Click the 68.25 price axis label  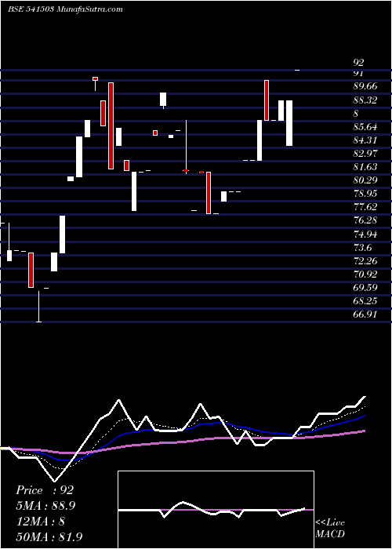365,300
